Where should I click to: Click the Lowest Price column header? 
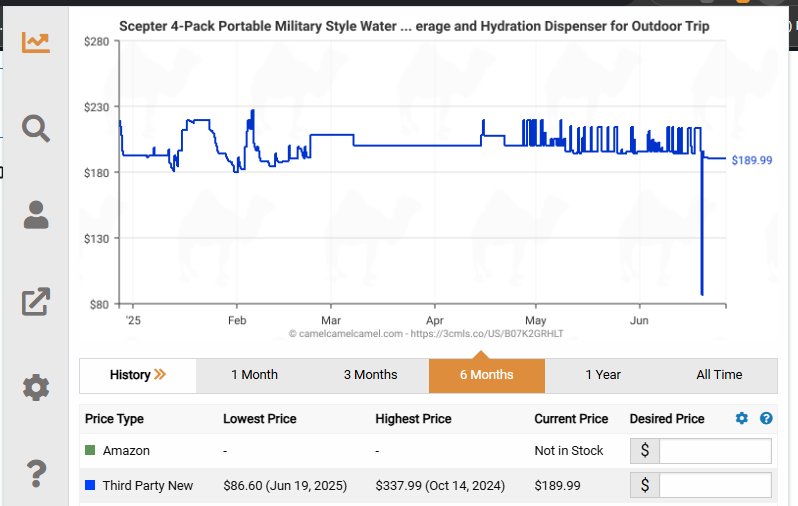[260, 419]
